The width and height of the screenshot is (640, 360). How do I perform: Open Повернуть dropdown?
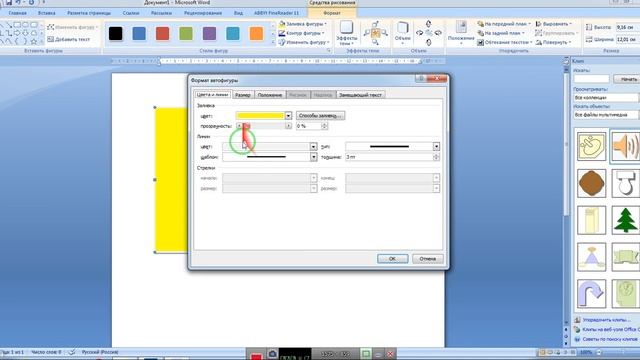coord(554,42)
